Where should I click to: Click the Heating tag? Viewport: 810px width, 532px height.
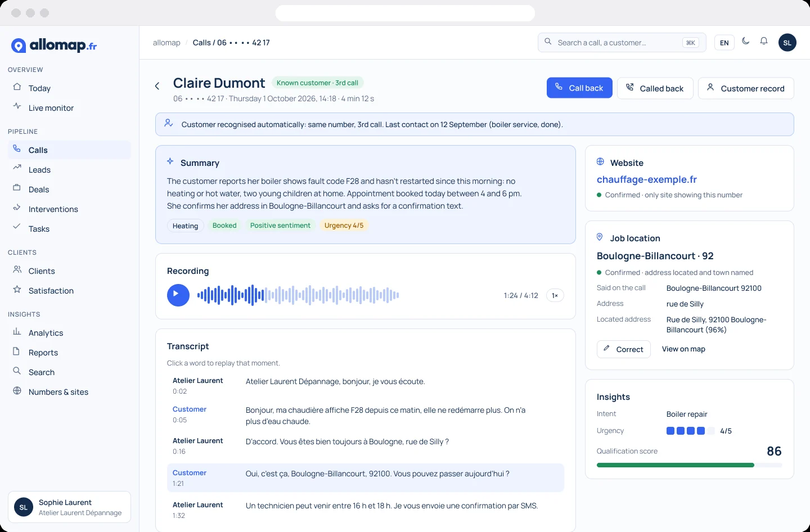click(x=186, y=226)
